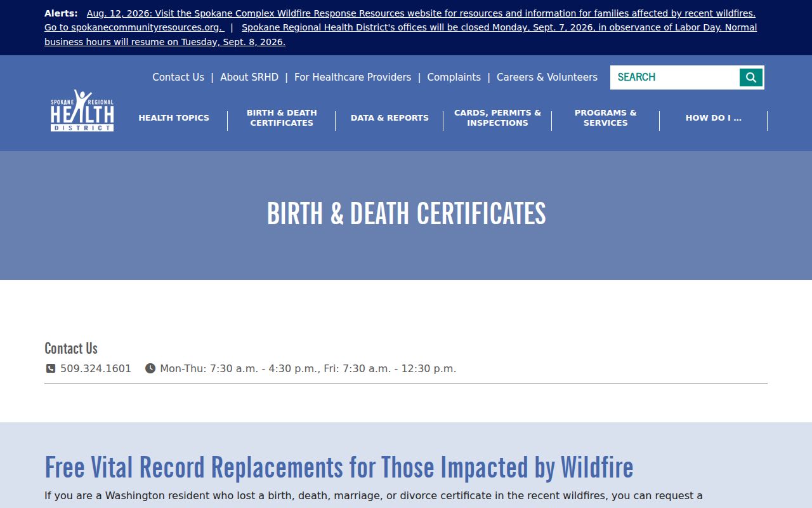
Task: Click the Birth & Death Certificates page title
Action: click(406, 214)
